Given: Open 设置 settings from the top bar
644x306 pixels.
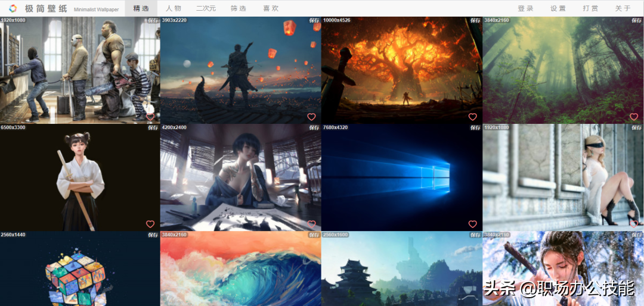Looking at the screenshot, I should point(558,8).
